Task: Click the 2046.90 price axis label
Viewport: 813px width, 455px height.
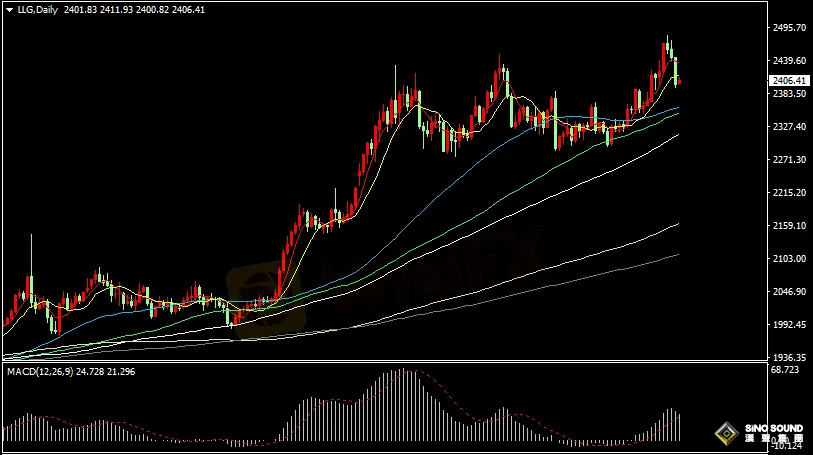Action: [788, 292]
